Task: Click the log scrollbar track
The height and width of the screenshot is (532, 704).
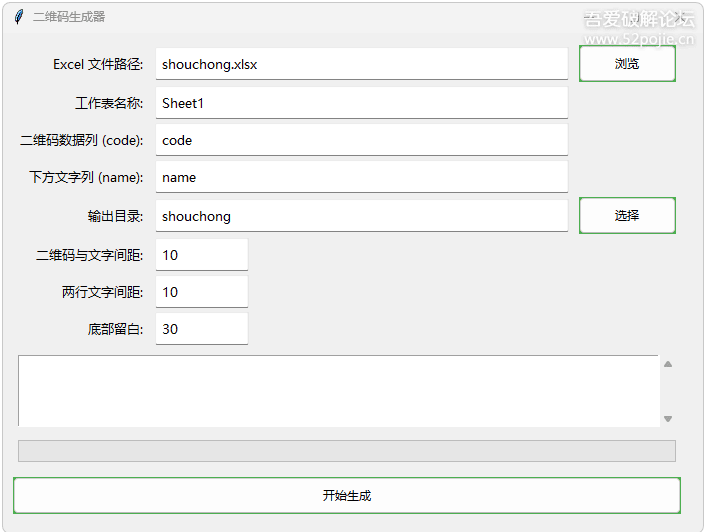Action: [668, 391]
